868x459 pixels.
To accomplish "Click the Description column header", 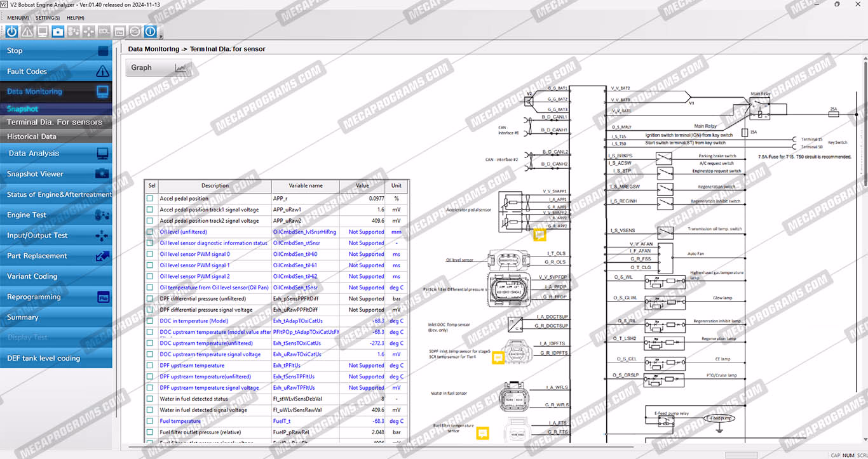I will 215,186.
